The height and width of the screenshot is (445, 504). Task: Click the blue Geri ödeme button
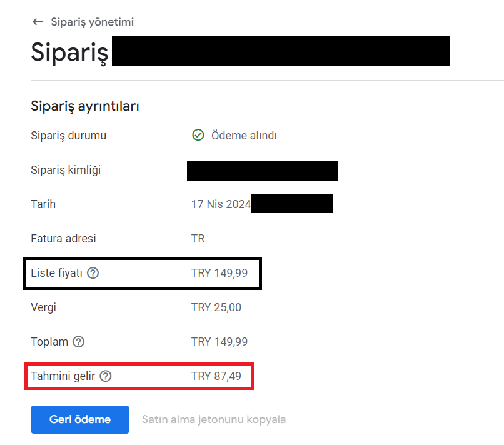[80, 419]
